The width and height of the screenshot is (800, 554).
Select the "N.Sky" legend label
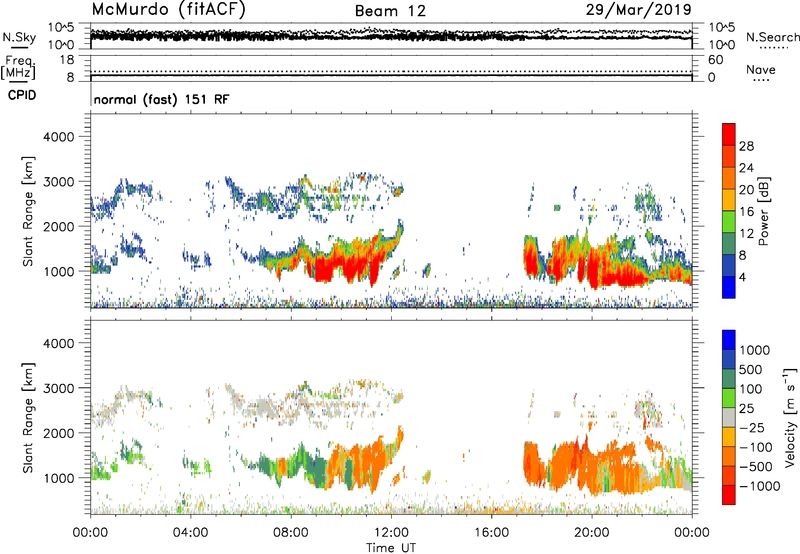(x=19, y=37)
